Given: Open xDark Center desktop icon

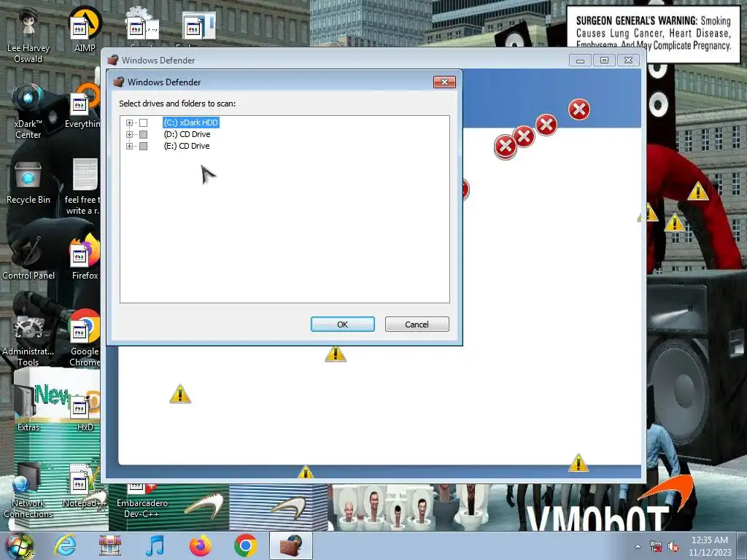Looking at the screenshot, I should point(28,111).
